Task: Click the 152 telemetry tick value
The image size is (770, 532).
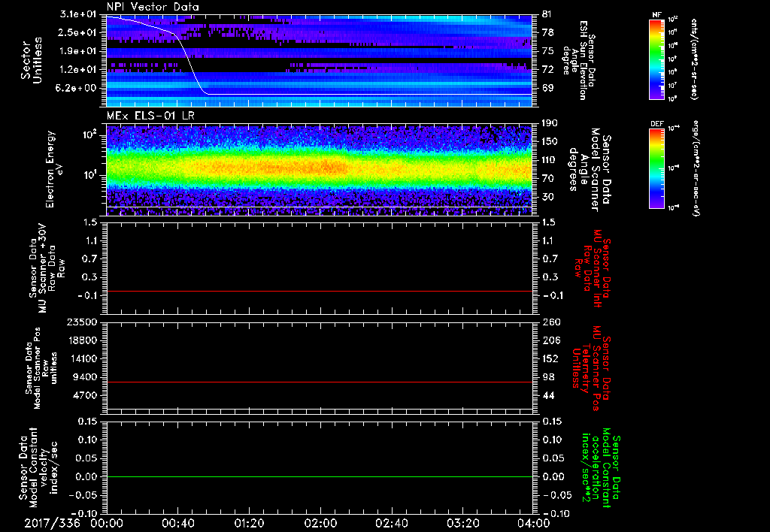Action: point(551,358)
